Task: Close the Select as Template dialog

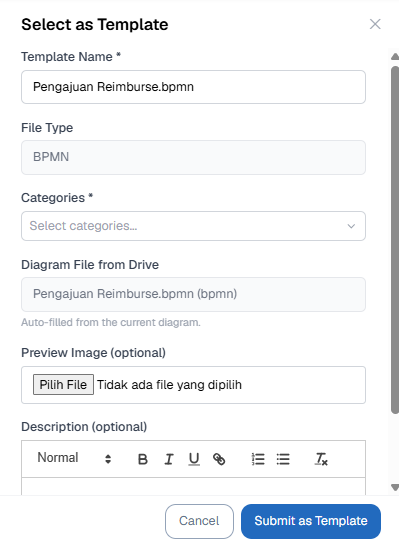Action: pos(375,24)
